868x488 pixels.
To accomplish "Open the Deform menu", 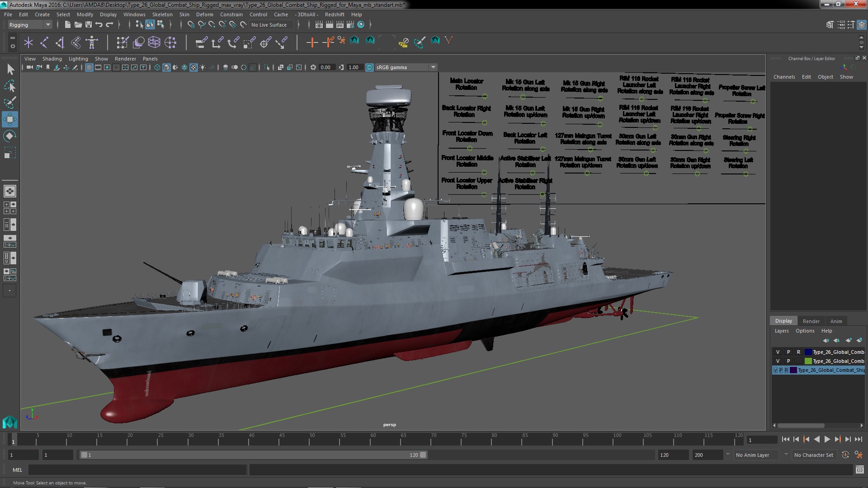I will point(204,14).
